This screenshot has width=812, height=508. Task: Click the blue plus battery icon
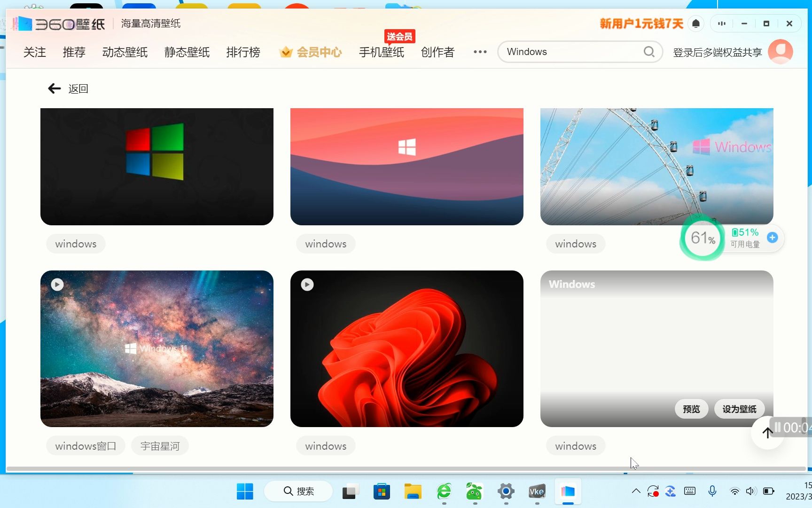[x=772, y=238]
